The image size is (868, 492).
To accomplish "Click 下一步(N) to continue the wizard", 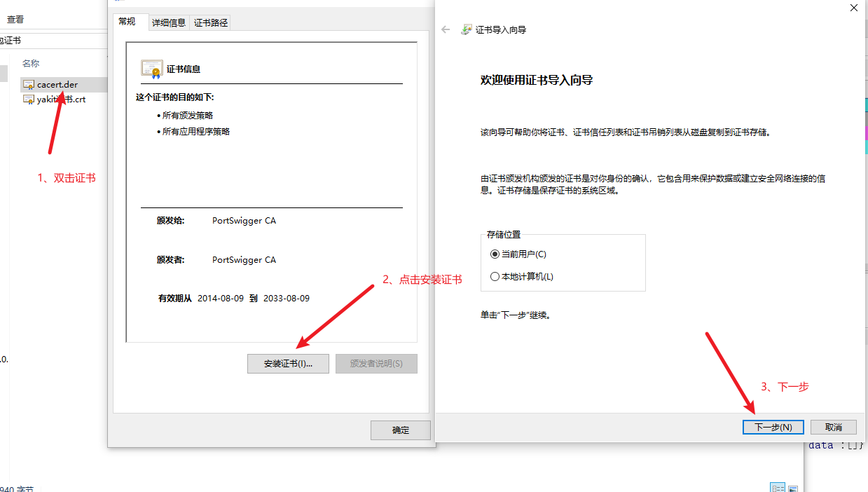I will [x=773, y=427].
